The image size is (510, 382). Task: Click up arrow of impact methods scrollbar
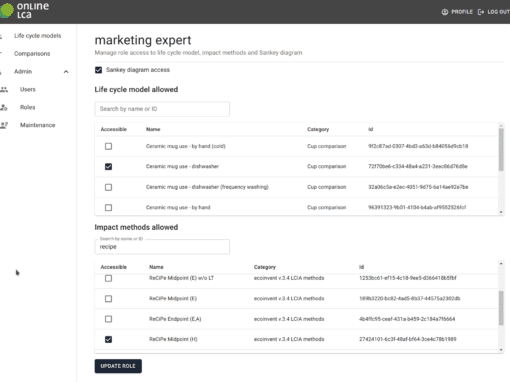501,264
